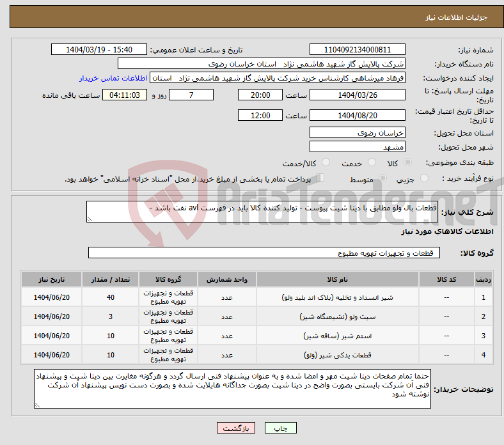Toggle the اسناد خزانه اسلامی payment checkbox
The width and height of the screenshot is (504, 445).
tap(320, 178)
